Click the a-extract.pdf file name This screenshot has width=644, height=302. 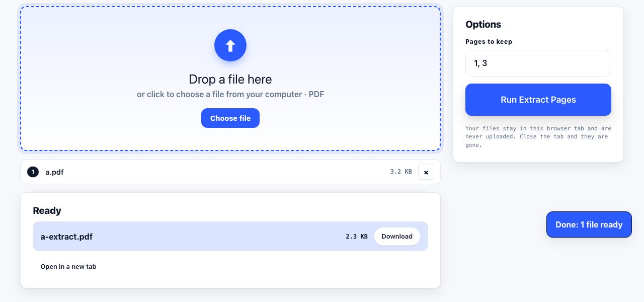tap(66, 237)
